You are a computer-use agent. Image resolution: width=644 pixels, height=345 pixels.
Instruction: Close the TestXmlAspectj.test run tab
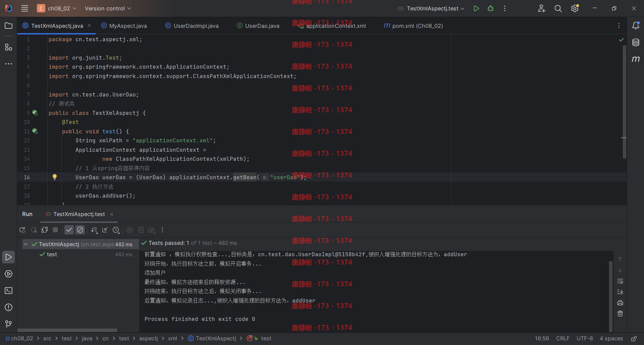(112, 214)
